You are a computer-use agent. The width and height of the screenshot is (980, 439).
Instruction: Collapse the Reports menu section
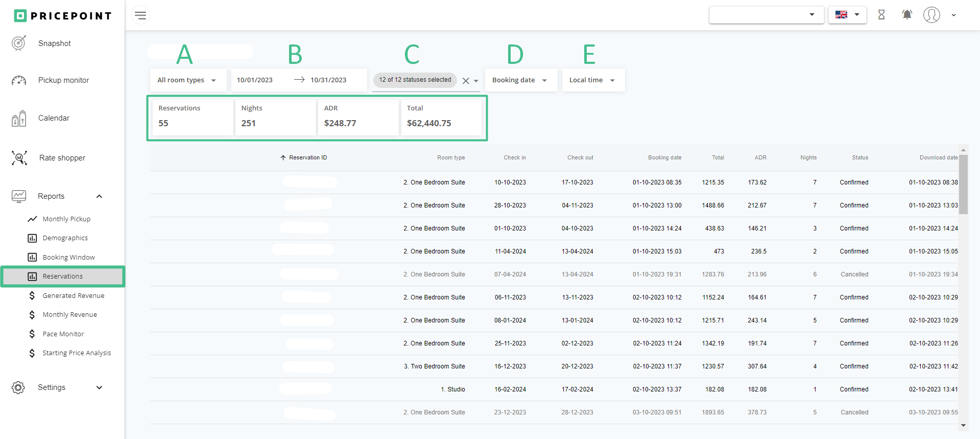(x=99, y=196)
